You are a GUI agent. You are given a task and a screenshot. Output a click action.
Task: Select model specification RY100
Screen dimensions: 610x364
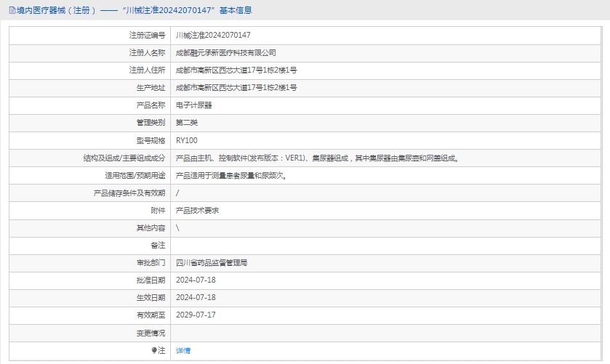coord(187,140)
